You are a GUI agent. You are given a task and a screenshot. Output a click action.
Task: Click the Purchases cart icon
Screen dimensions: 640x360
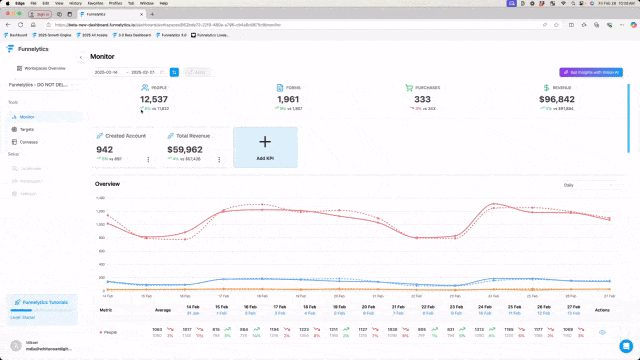pyautogui.click(x=409, y=88)
